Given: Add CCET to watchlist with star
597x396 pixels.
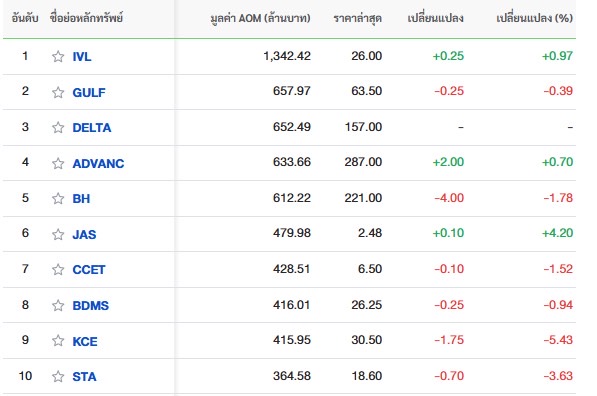Looking at the screenshot, I should [x=58, y=270].
